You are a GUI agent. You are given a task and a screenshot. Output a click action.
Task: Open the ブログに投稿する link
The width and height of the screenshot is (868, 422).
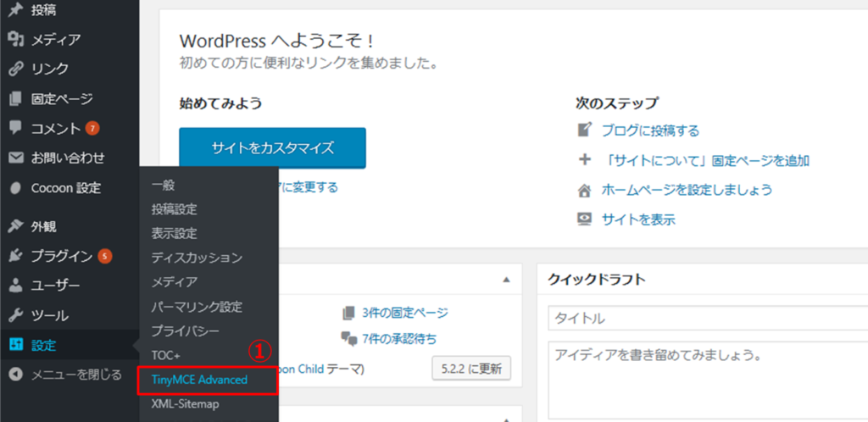click(650, 130)
